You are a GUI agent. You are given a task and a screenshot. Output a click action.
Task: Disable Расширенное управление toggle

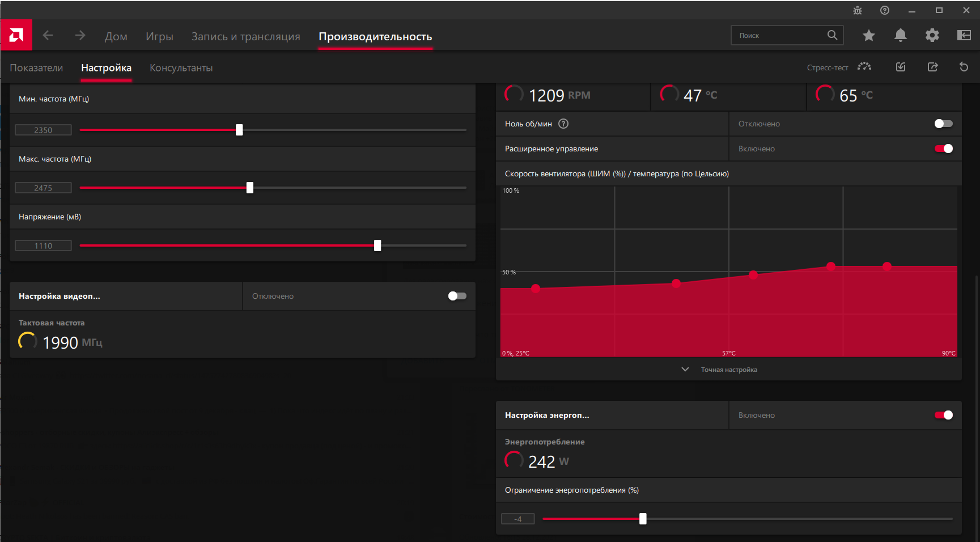coord(943,149)
